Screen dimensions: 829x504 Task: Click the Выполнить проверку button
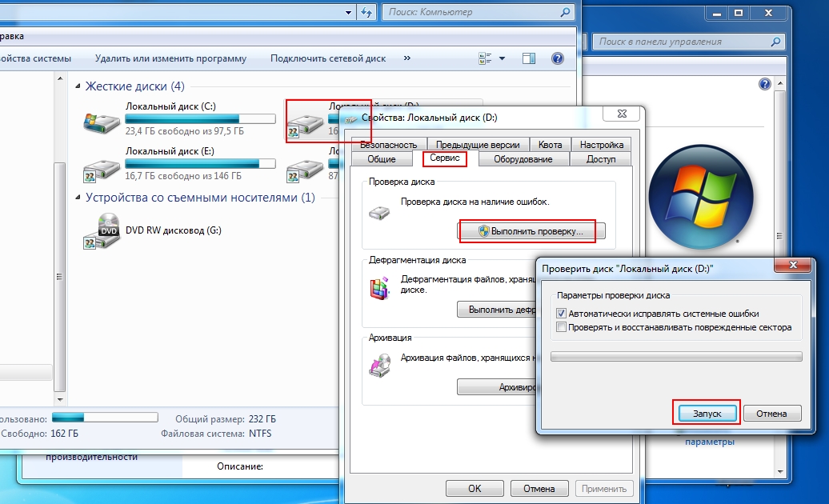pos(531,231)
